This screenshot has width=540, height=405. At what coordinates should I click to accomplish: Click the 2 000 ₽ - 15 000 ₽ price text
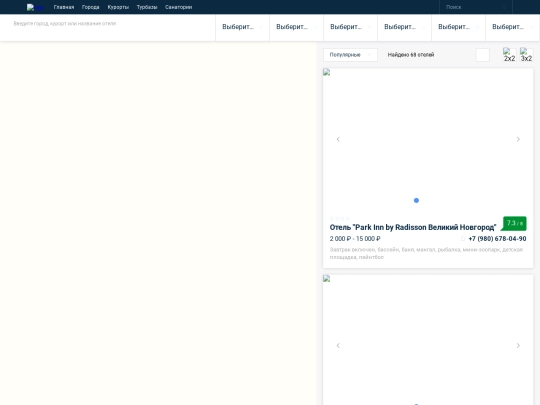pyautogui.click(x=355, y=239)
